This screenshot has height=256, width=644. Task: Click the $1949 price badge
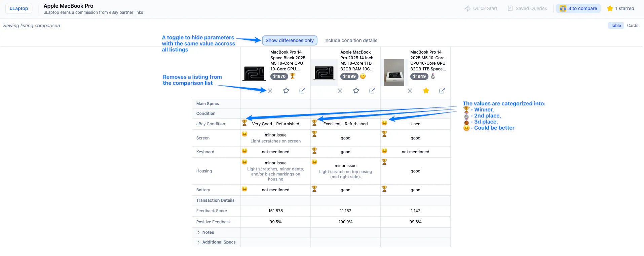(419, 76)
